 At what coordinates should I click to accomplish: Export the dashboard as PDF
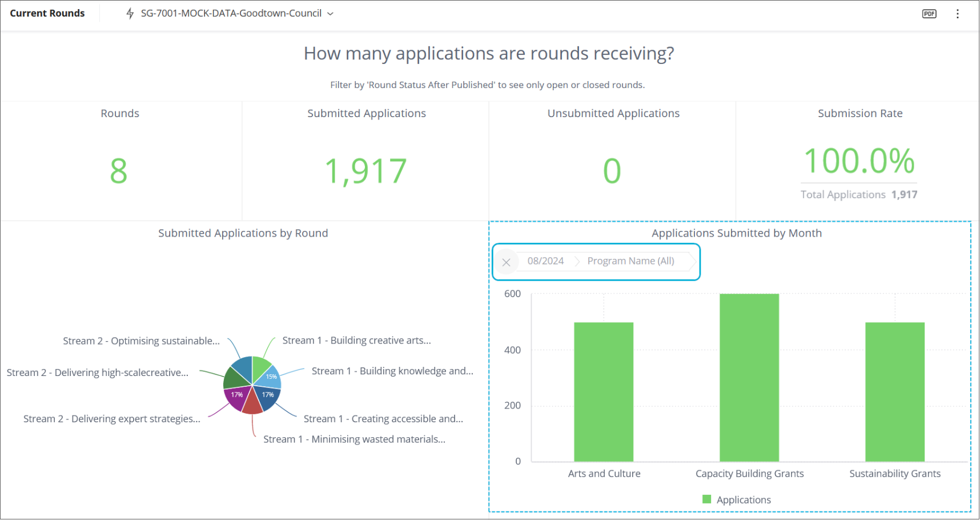tap(929, 14)
